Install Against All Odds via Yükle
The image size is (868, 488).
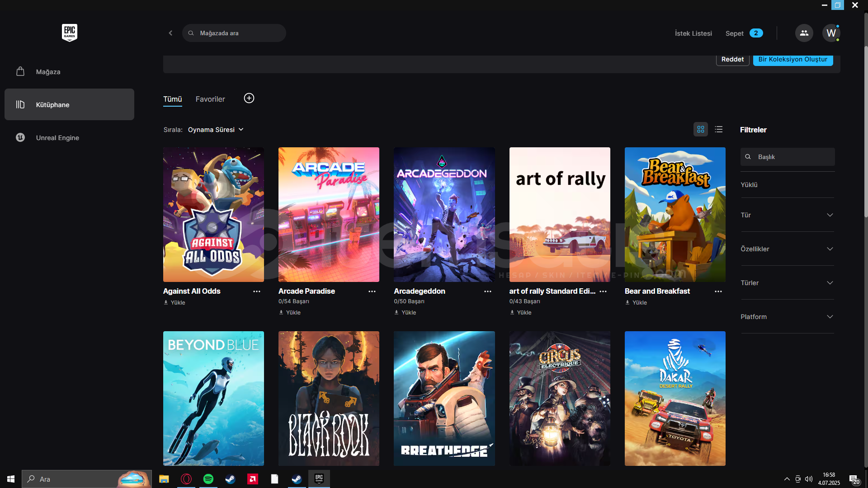tap(175, 303)
